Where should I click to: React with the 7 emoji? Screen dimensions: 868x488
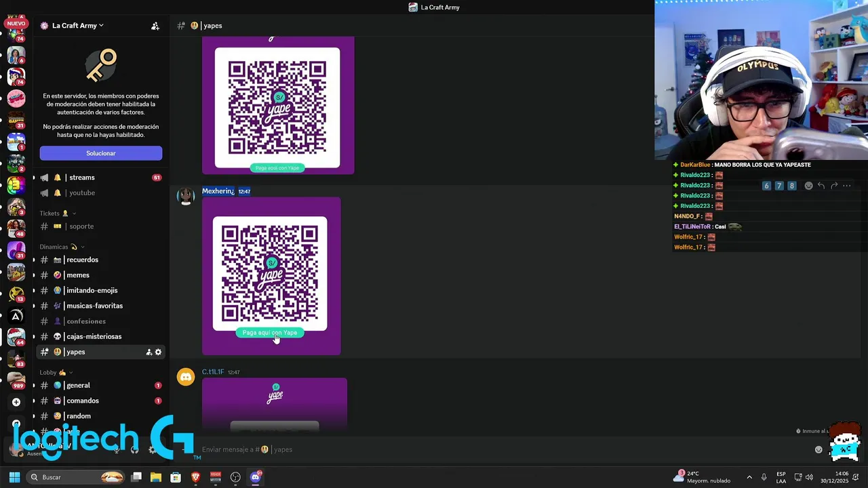click(x=779, y=186)
